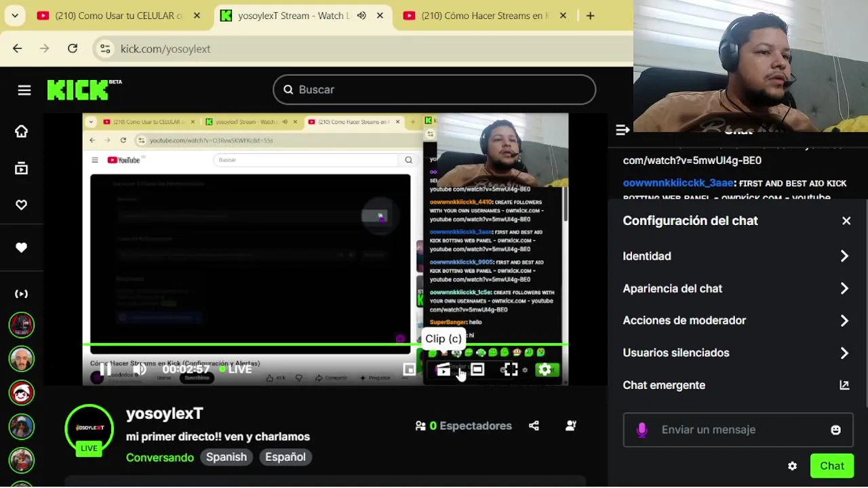
Task: Click the follow user icon beside share
Action: (571, 426)
